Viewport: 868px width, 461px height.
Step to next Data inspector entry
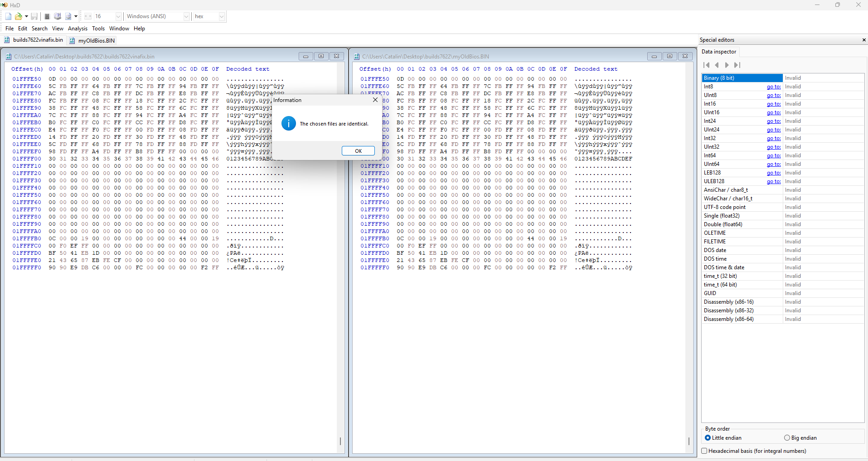726,65
